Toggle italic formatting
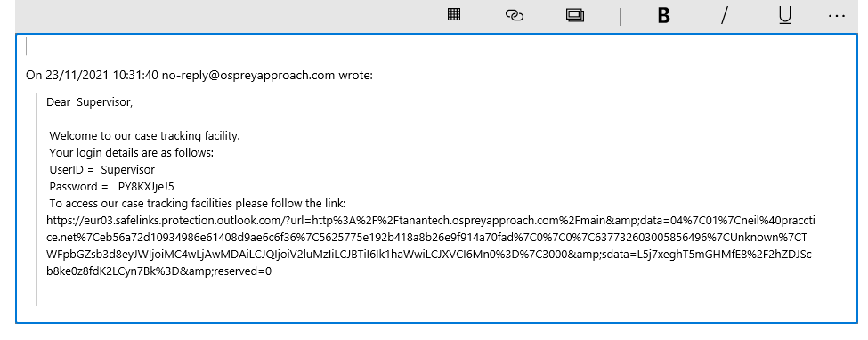 coord(724,16)
